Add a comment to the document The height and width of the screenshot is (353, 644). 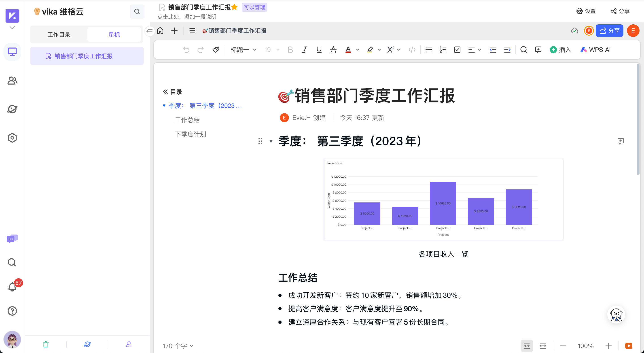pos(538,49)
